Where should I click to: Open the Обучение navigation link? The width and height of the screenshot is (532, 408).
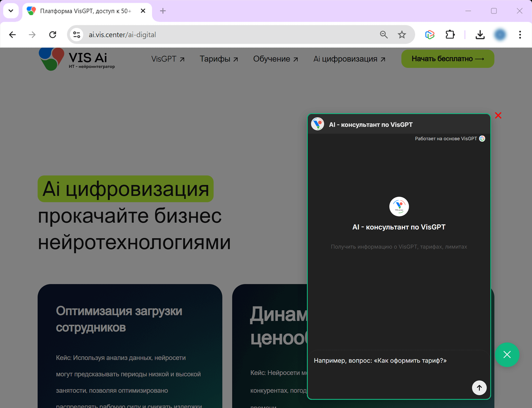coord(276,59)
